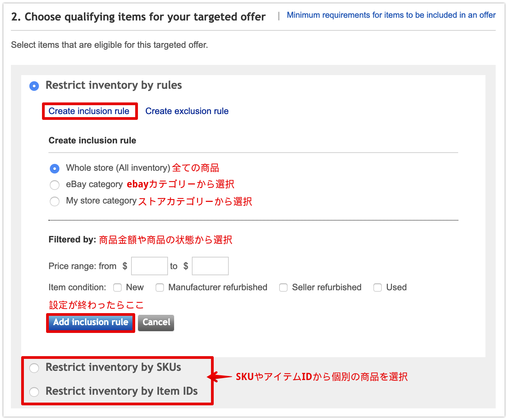The width and height of the screenshot is (508, 420).
Task: Click the gray Cancel button
Action: (156, 323)
